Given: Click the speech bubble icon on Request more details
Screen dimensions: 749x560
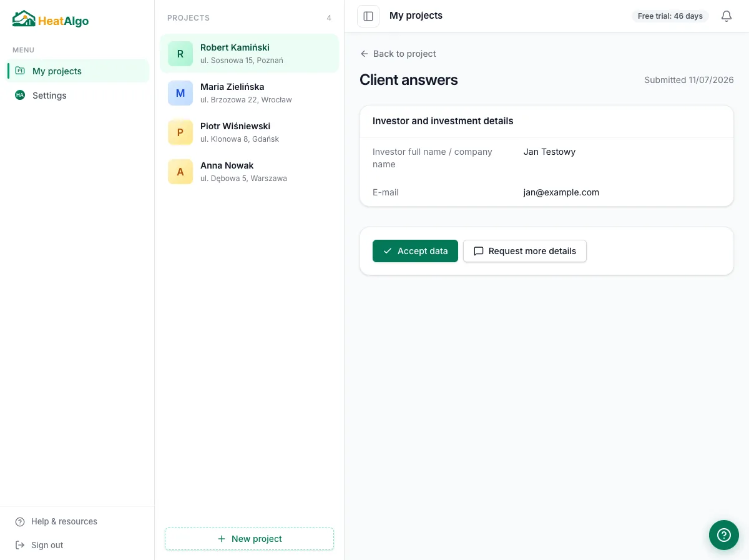Looking at the screenshot, I should coord(479,251).
